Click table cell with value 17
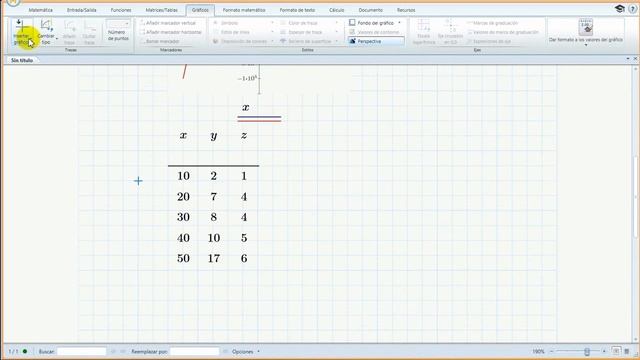The width and height of the screenshot is (640, 360). click(213, 258)
